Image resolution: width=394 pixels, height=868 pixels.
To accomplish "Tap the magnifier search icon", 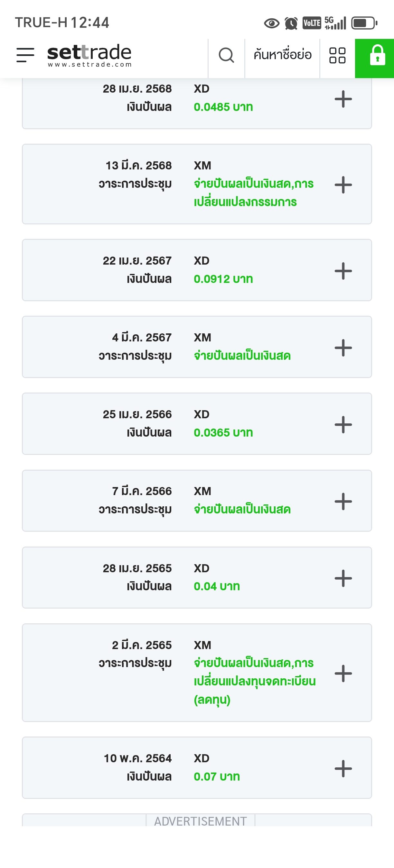I will [226, 55].
